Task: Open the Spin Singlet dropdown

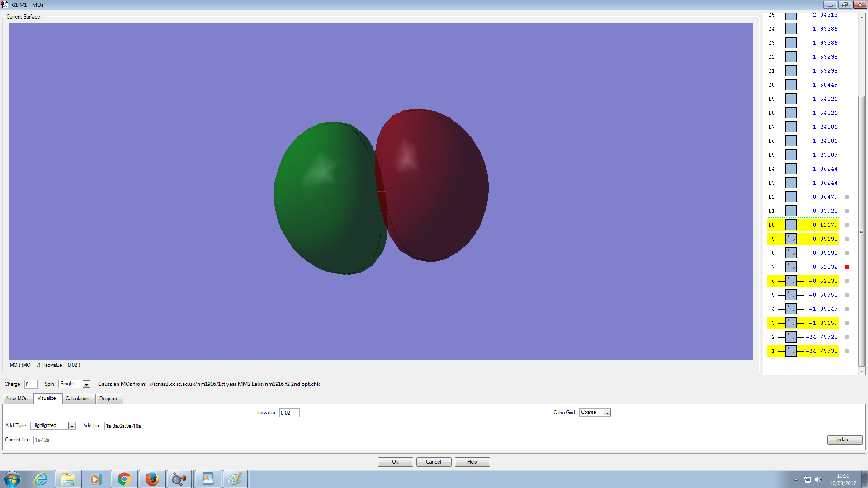Action: (x=86, y=384)
